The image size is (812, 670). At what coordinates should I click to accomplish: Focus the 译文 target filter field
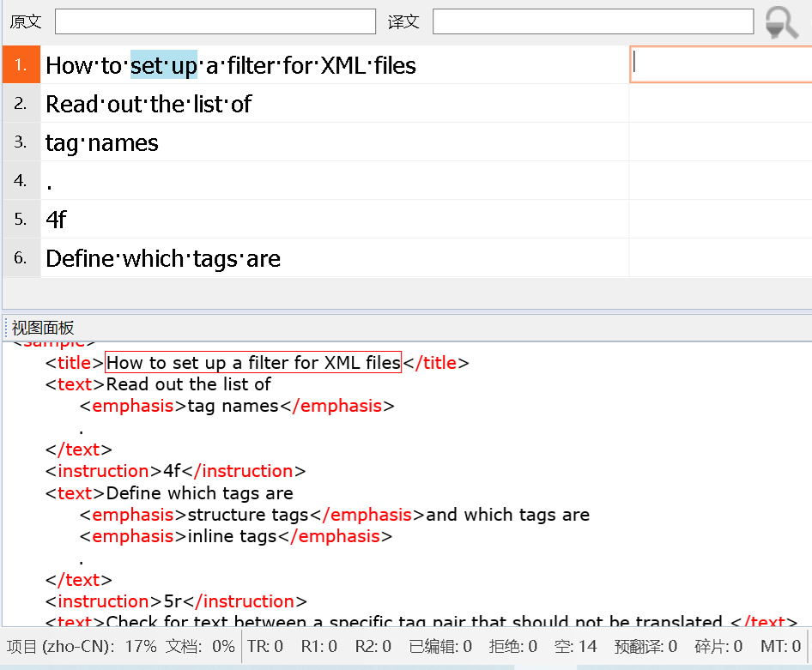pos(593,21)
